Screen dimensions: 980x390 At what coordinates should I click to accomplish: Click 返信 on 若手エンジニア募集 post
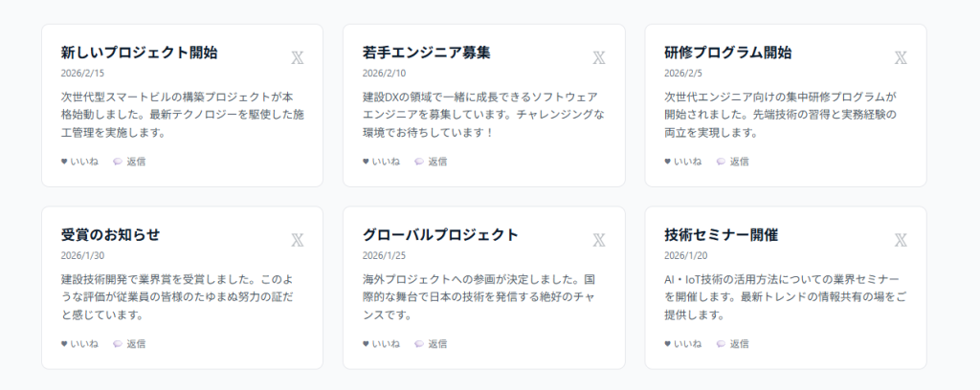point(431,162)
